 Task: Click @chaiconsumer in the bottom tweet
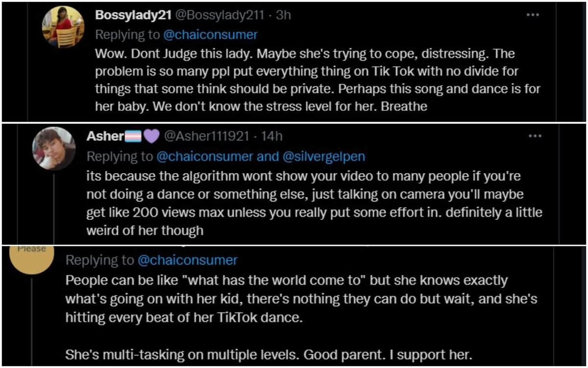pos(188,260)
